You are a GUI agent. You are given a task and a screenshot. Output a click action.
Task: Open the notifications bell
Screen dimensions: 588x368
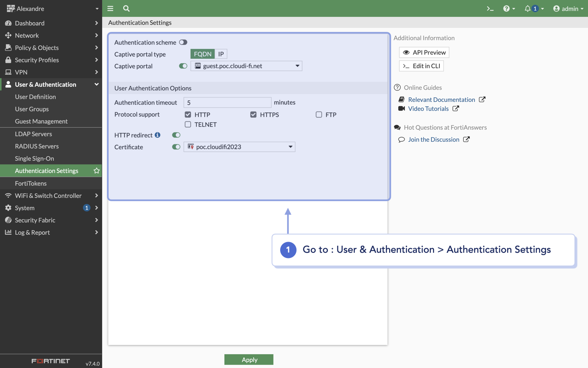coord(531,8)
